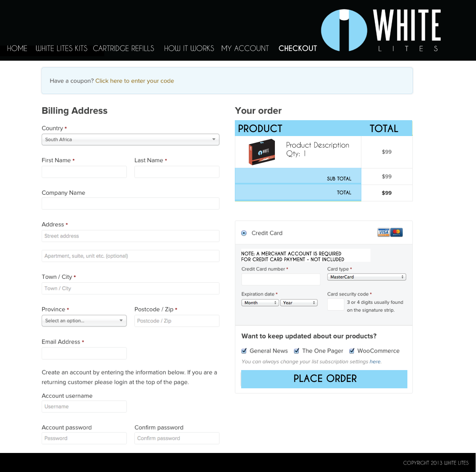Click the Copyright 2013 White Lites text
This screenshot has height=472, width=476.
click(x=436, y=463)
